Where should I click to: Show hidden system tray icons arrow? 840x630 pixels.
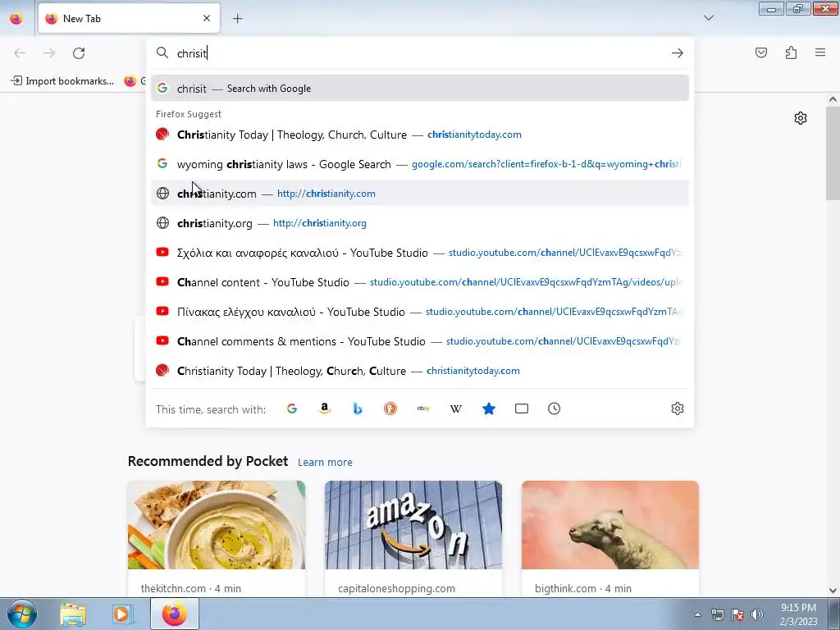[x=697, y=614]
